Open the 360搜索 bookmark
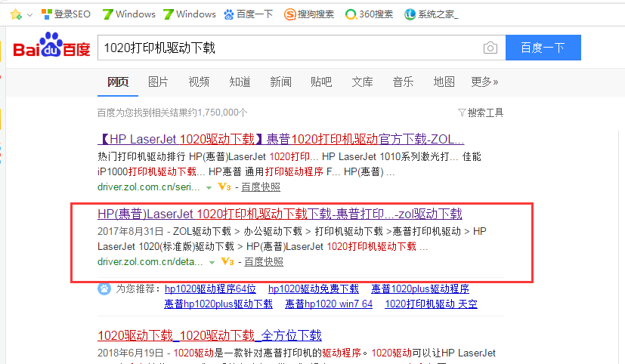Screen dimensions: 625x364 tap(369, 14)
